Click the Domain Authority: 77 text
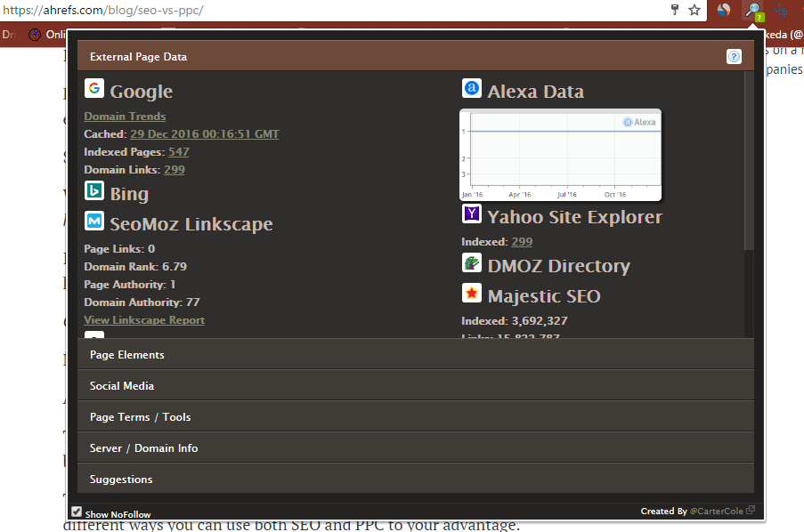804x532 pixels. [x=142, y=302]
